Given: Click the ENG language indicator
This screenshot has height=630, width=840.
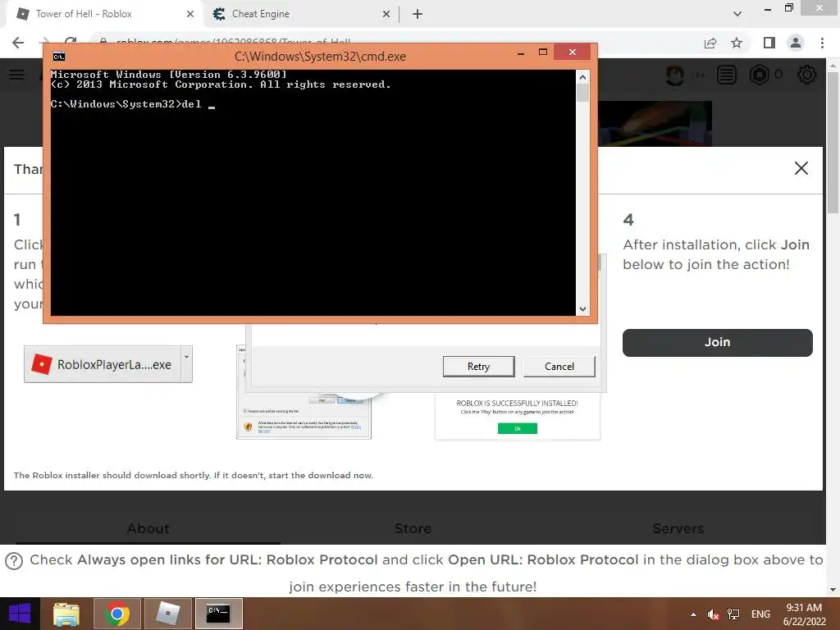Looking at the screenshot, I should (x=760, y=614).
